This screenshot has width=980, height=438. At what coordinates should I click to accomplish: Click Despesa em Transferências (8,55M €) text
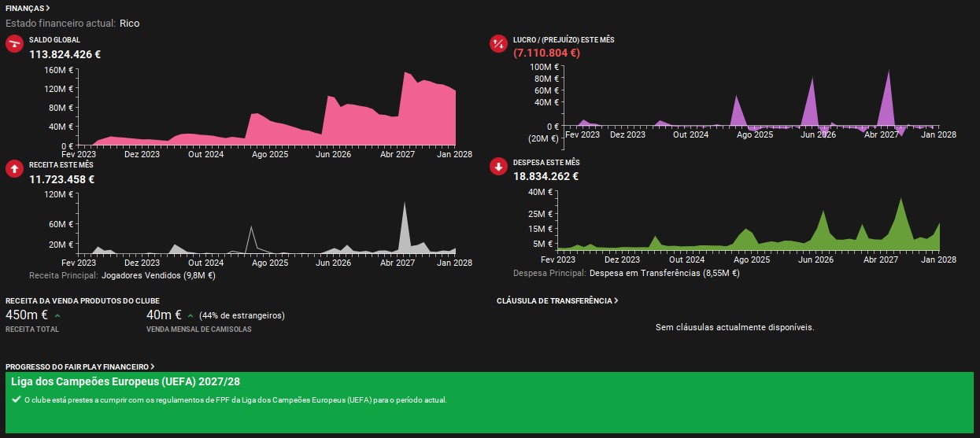coord(664,273)
